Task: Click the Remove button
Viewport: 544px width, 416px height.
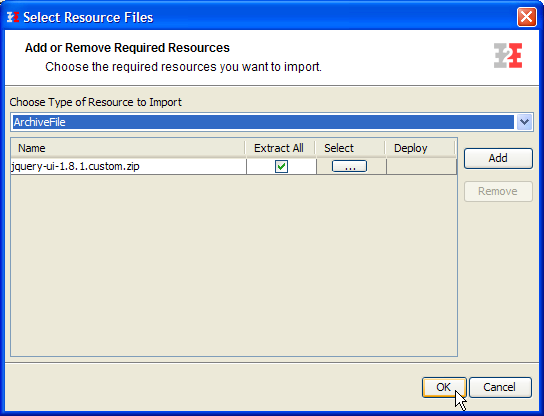Action: pos(498,191)
